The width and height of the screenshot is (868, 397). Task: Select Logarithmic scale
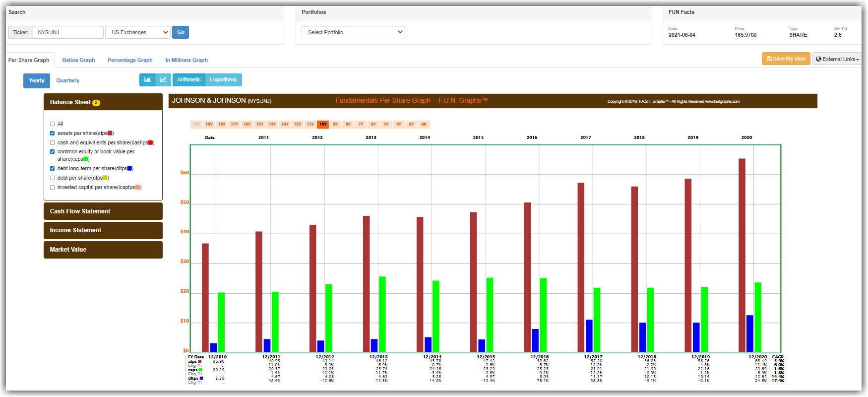coord(224,80)
